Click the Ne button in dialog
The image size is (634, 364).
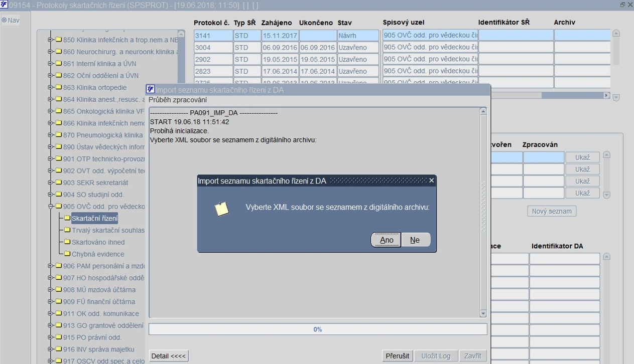pos(415,240)
